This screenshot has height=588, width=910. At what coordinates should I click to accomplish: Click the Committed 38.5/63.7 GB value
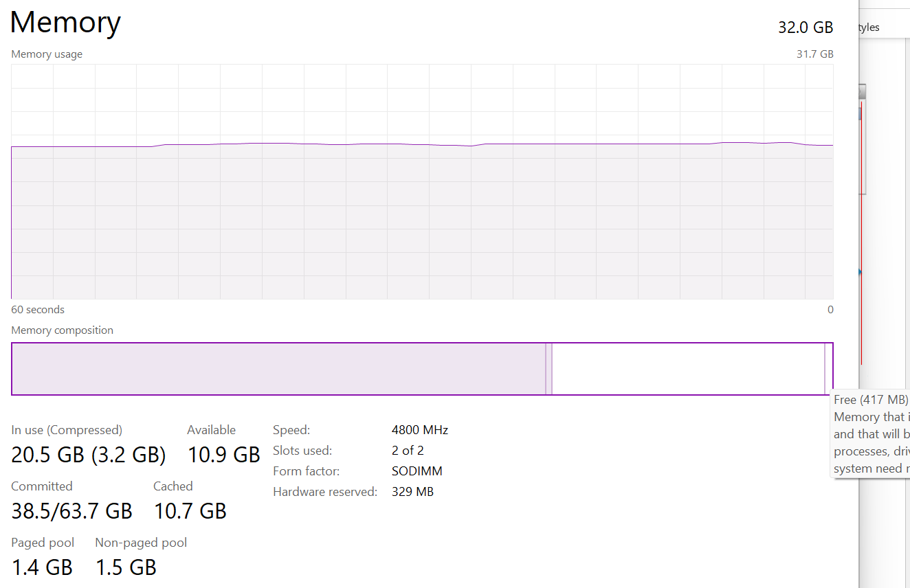pos(71,511)
